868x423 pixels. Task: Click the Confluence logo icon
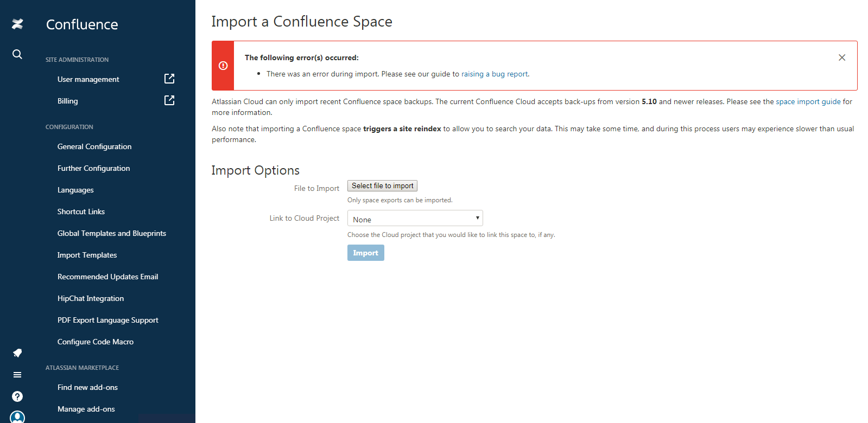click(17, 24)
